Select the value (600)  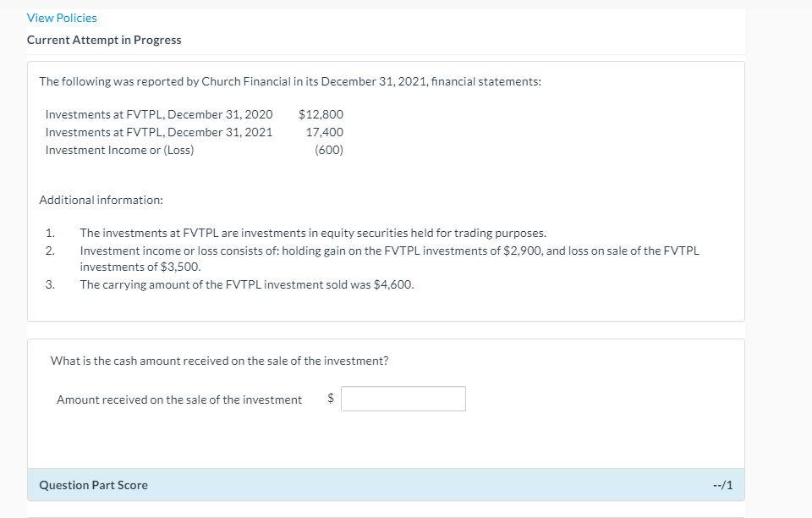pos(329,149)
